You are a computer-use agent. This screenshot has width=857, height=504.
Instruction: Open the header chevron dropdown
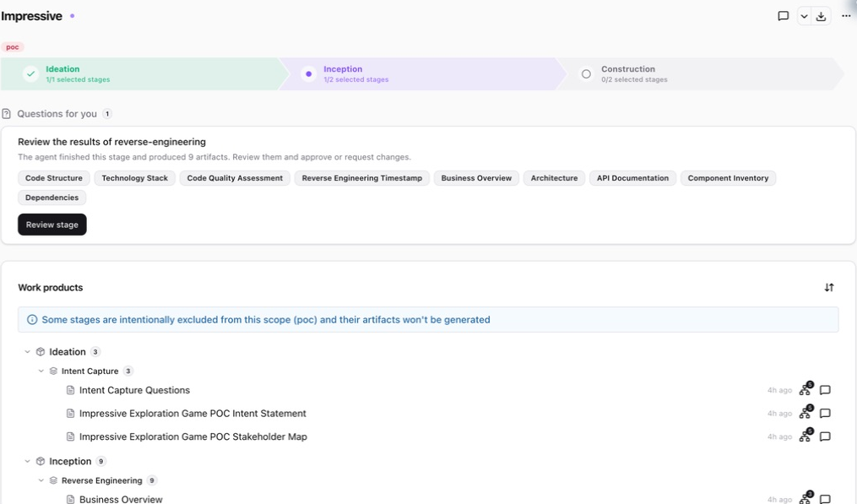[x=804, y=16]
